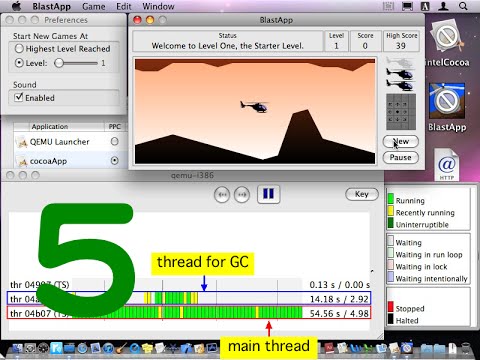This screenshot has width=480, height=360.
Task: Open GarageBand guitar icon in the Dock
Action: tap(121, 348)
